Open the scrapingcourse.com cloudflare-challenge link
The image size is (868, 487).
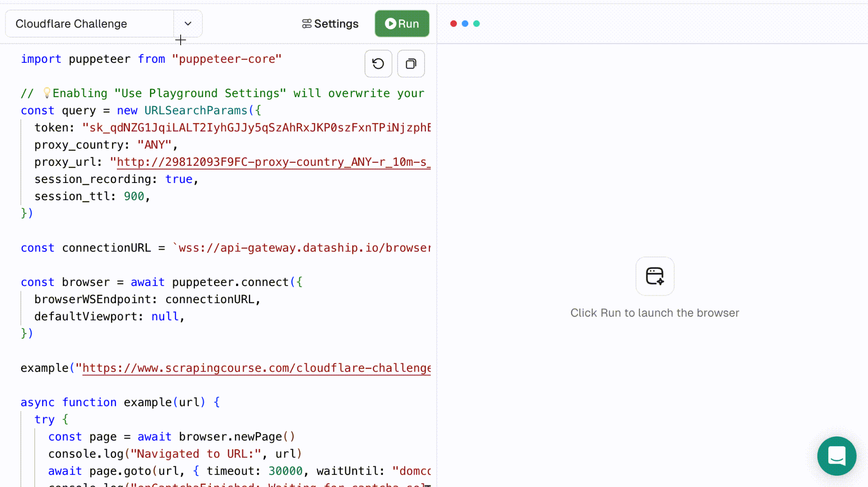256,368
